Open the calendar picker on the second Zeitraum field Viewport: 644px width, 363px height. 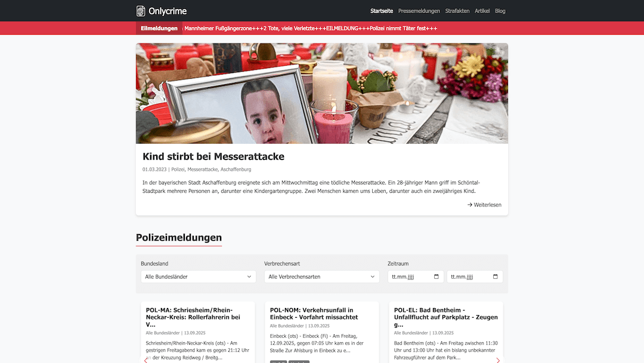tap(495, 276)
